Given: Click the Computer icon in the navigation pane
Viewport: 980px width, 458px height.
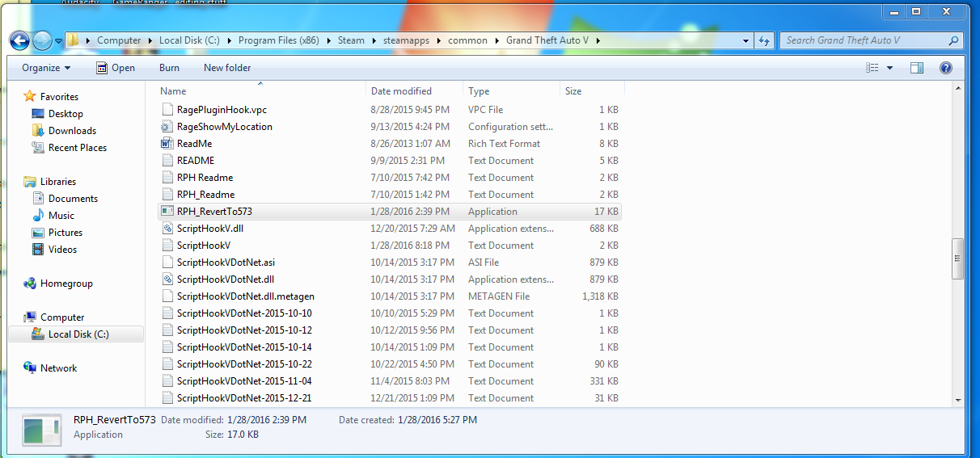Looking at the screenshot, I should tap(30, 317).
